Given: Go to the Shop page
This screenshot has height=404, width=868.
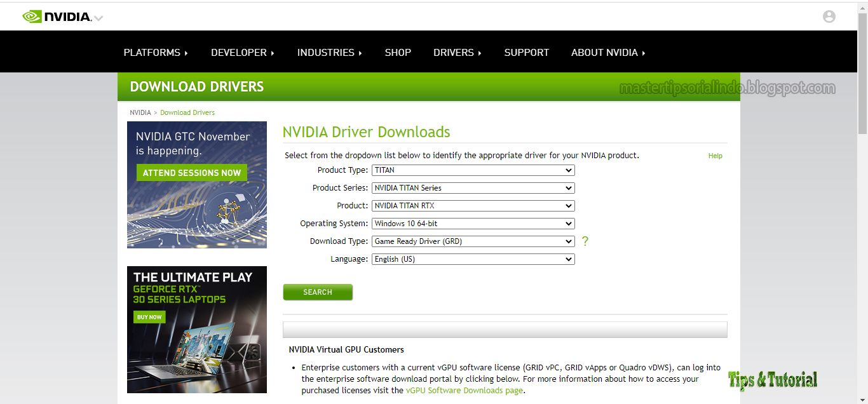Looking at the screenshot, I should (398, 53).
